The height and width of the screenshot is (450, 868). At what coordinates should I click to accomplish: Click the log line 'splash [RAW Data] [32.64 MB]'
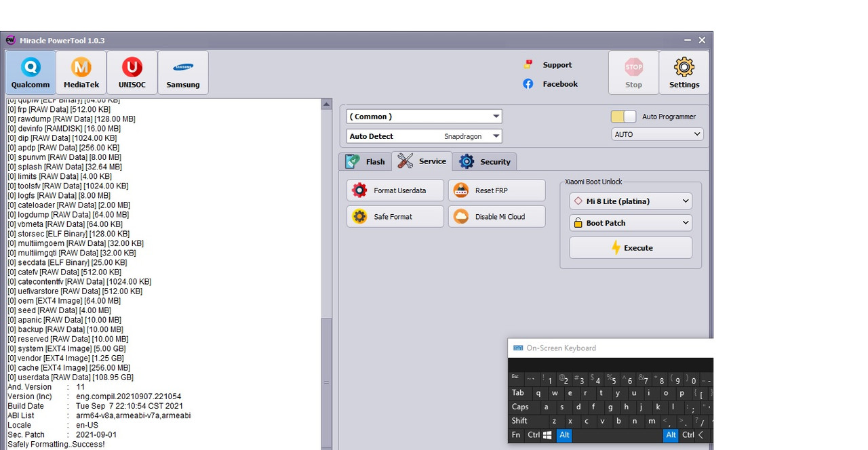(65, 167)
